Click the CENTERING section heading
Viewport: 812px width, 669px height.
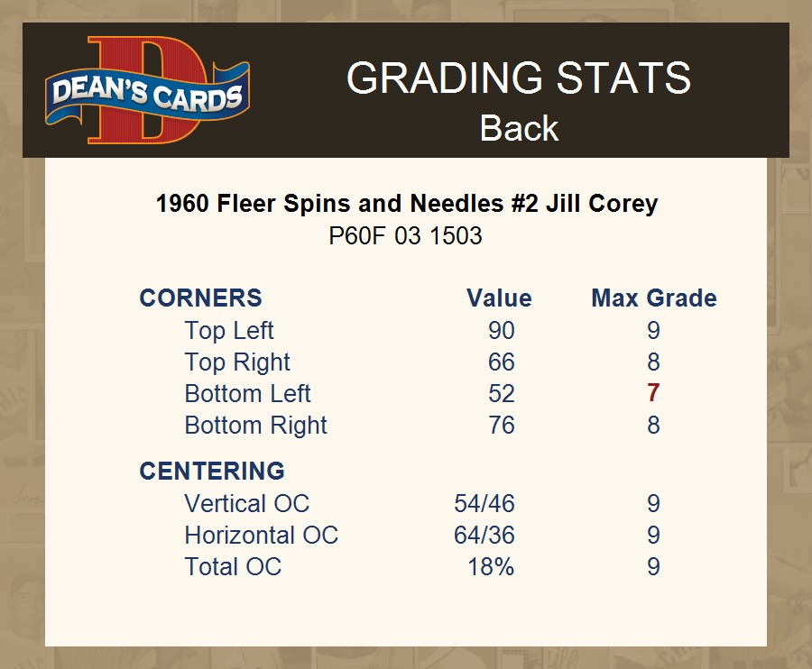(x=211, y=472)
